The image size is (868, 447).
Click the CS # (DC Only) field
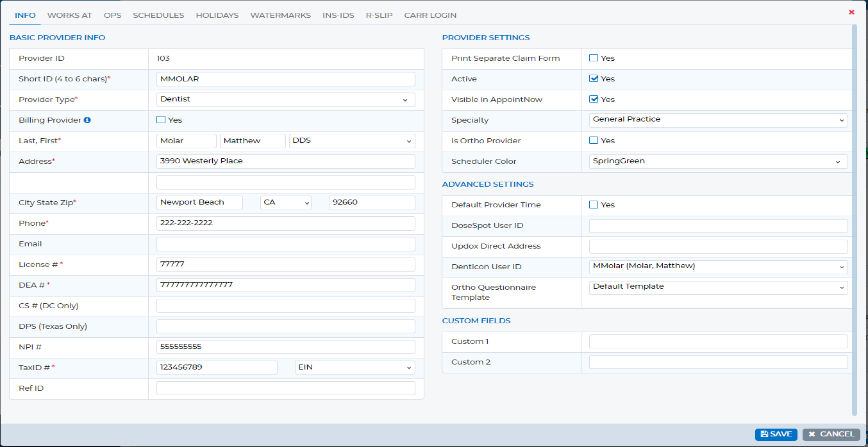tap(286, 306)
